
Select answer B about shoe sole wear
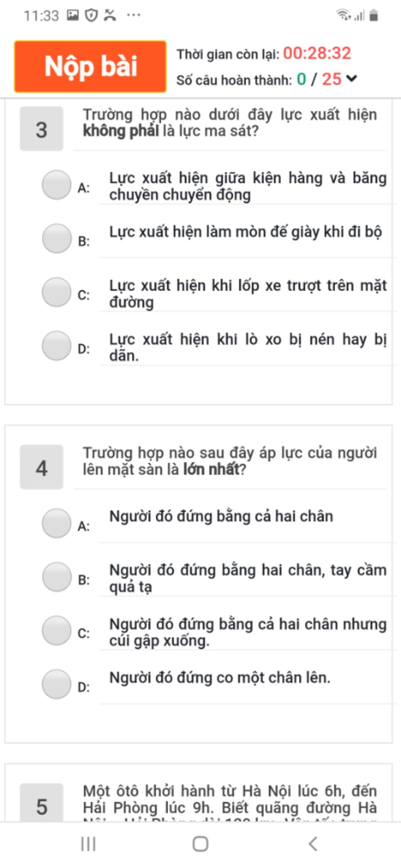pos(56,238)
